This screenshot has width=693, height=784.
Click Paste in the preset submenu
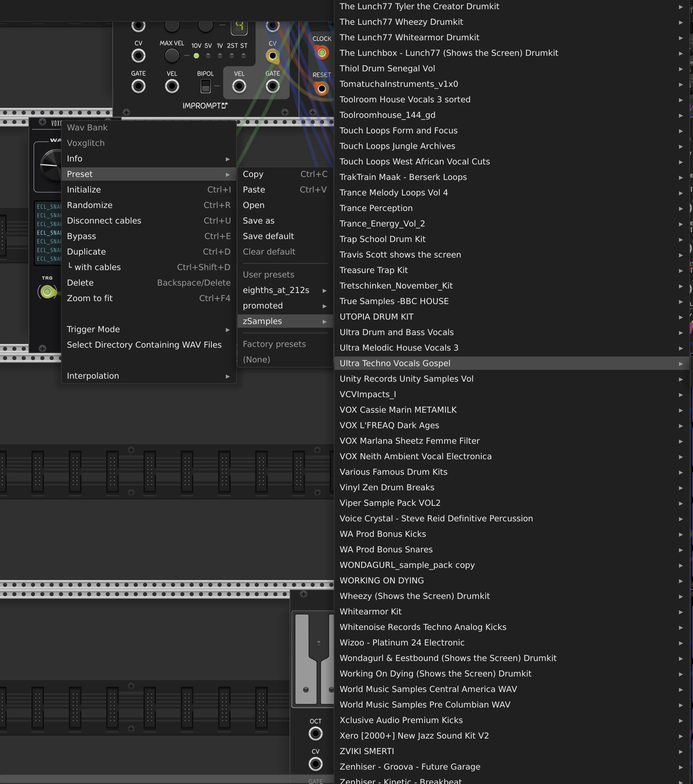tap(285, 190)
